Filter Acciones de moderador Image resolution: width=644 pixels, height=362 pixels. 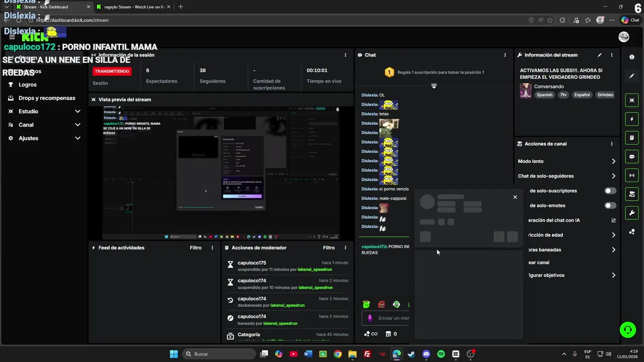click(329, 248)
